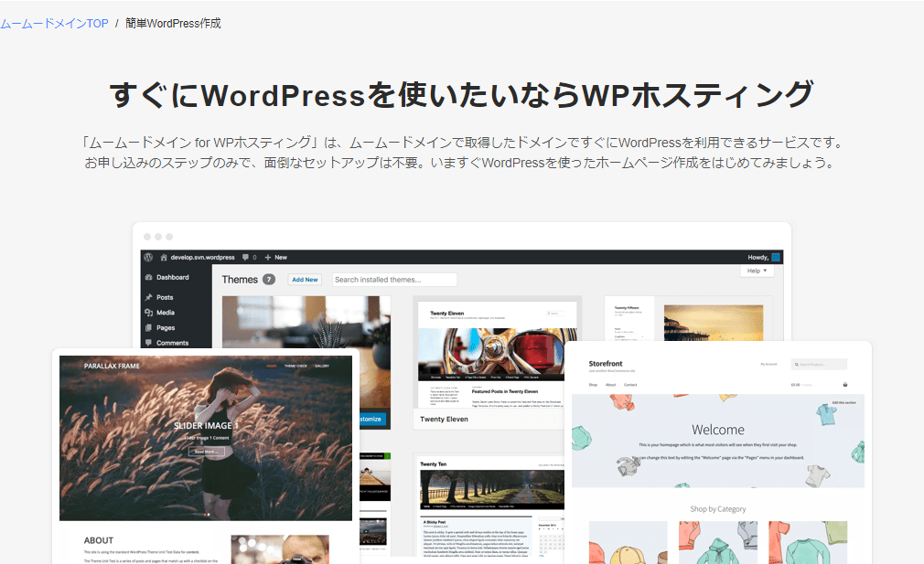Open Posts in the WordPress sidebar
Viewport: 924px width, 564px height.
165,297
